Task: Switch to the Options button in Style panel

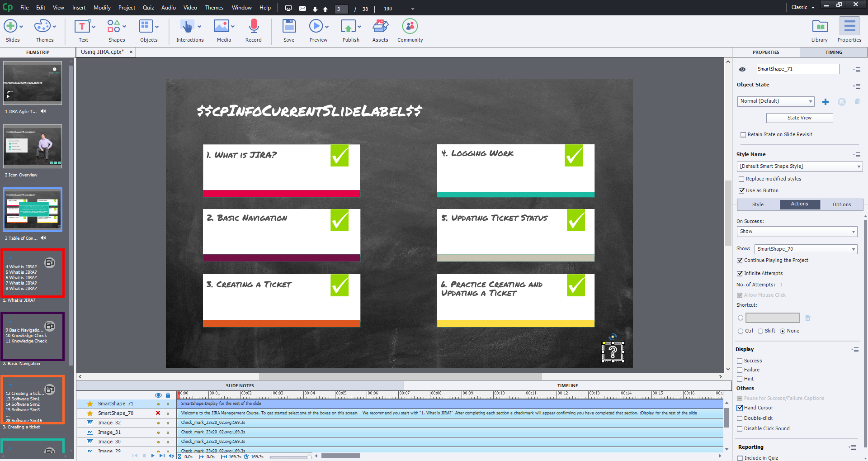Action: tap(841, 204)
